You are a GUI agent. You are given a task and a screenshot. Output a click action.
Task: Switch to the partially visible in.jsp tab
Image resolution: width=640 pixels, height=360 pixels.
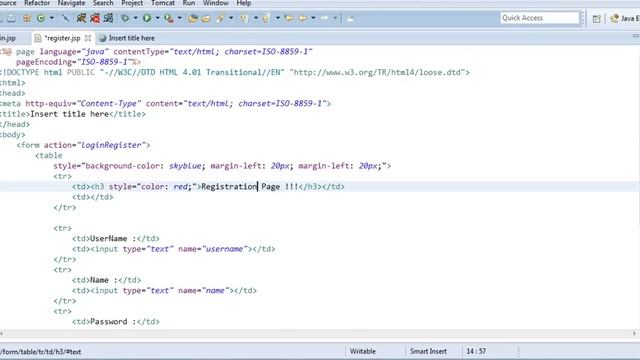[8, 38]
